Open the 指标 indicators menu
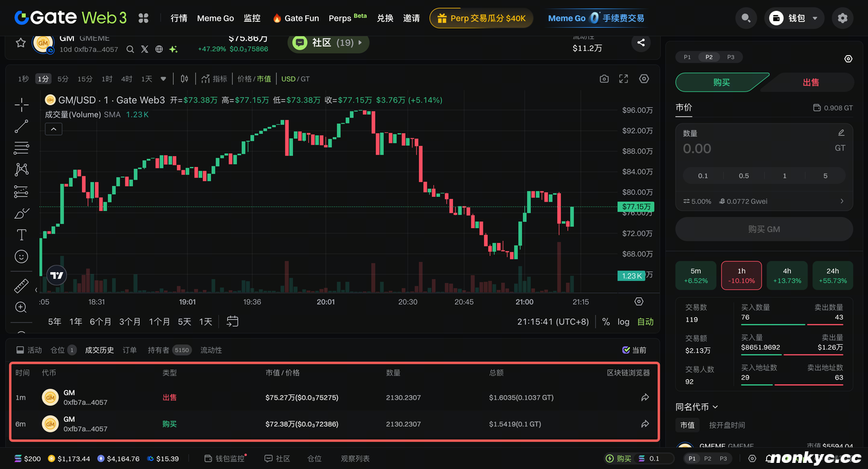Viewport: 868px width, 469px height. point(214,79)
